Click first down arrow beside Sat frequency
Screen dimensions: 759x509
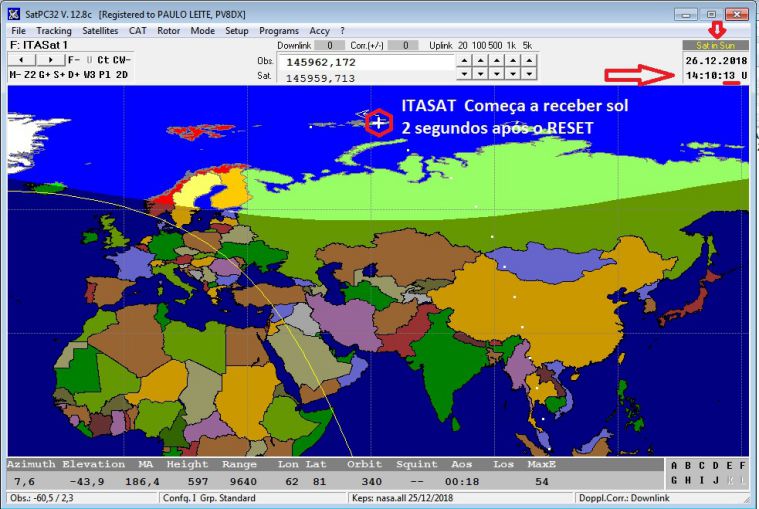click(x=462, y=74)
